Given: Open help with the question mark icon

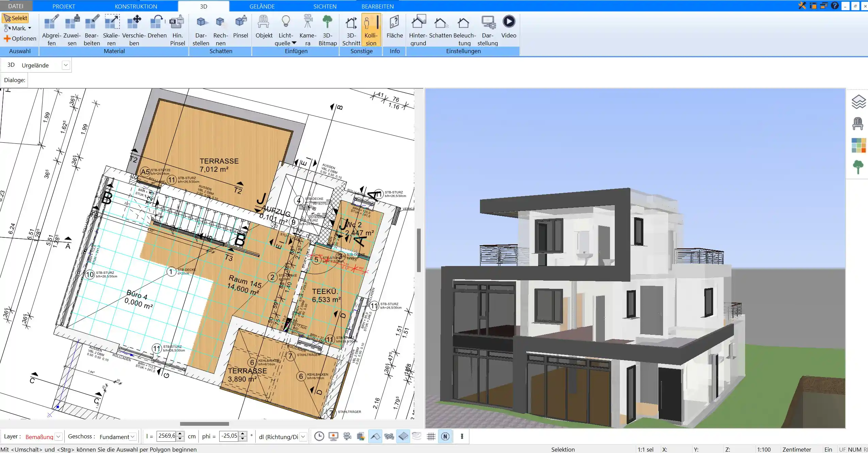Looking at the screenshot, I should [x=835, y=5].
